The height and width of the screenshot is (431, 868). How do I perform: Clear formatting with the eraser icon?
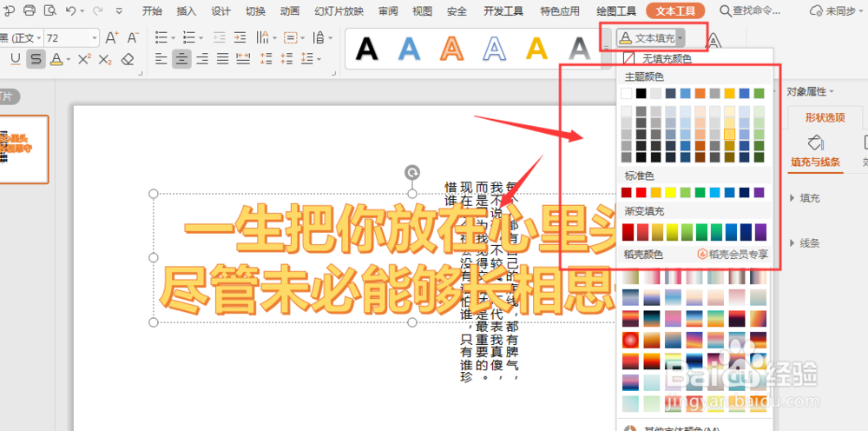[128, 59]
